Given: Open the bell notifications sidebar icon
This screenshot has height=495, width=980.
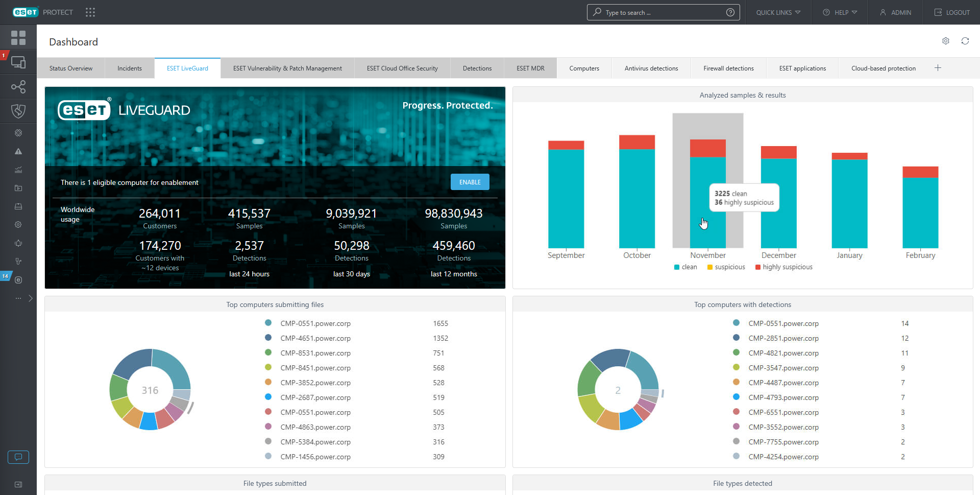Looking at the screenshot, I should pos(18,243).
